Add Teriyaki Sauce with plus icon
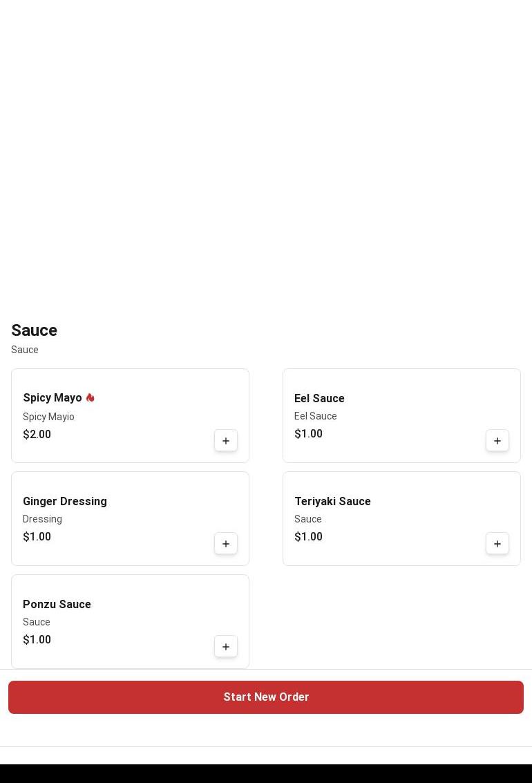This screenshot has width=532, height=783. pos(497,544)
